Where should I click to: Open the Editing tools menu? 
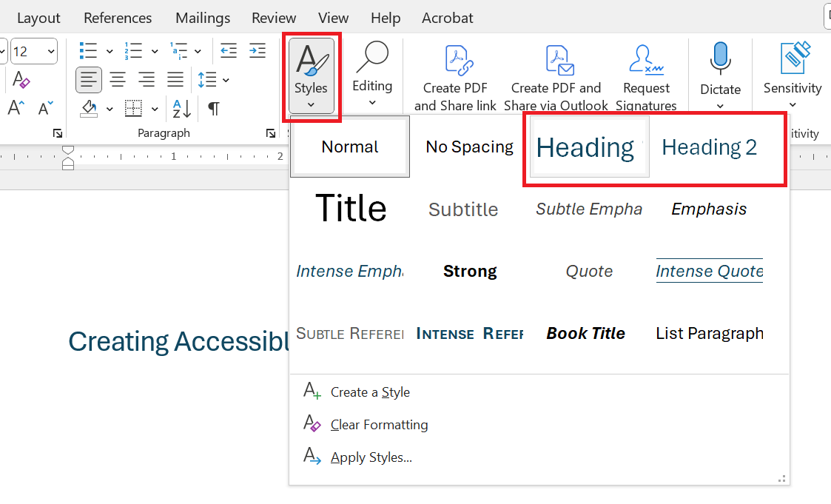pos(372,74)
